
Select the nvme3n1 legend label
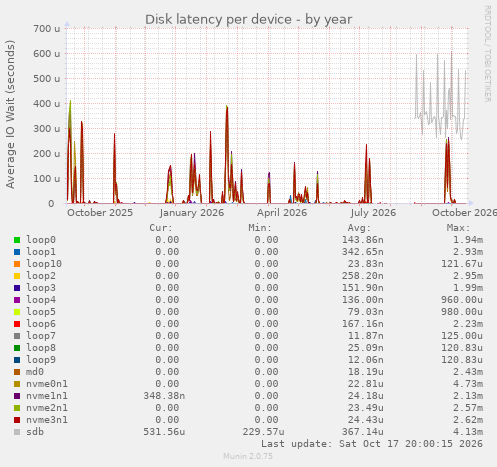click(47, 420)
